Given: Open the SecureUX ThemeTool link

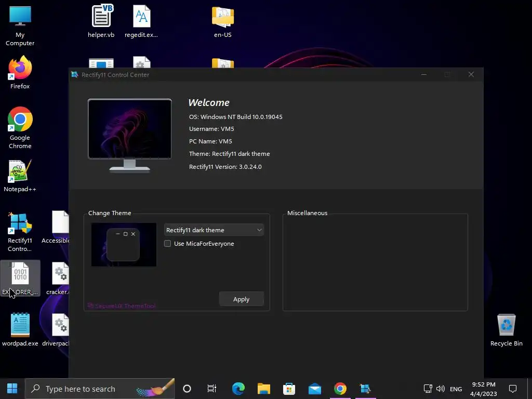Looking at the screenshot, I should 122,306.
